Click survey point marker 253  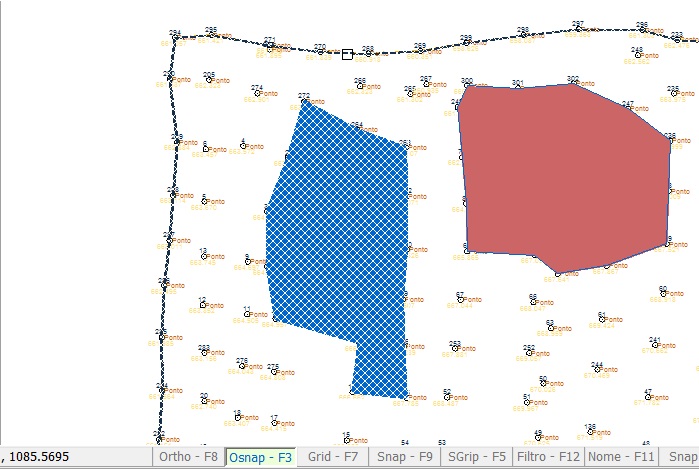pyautogui.click(x=455, y=349)
